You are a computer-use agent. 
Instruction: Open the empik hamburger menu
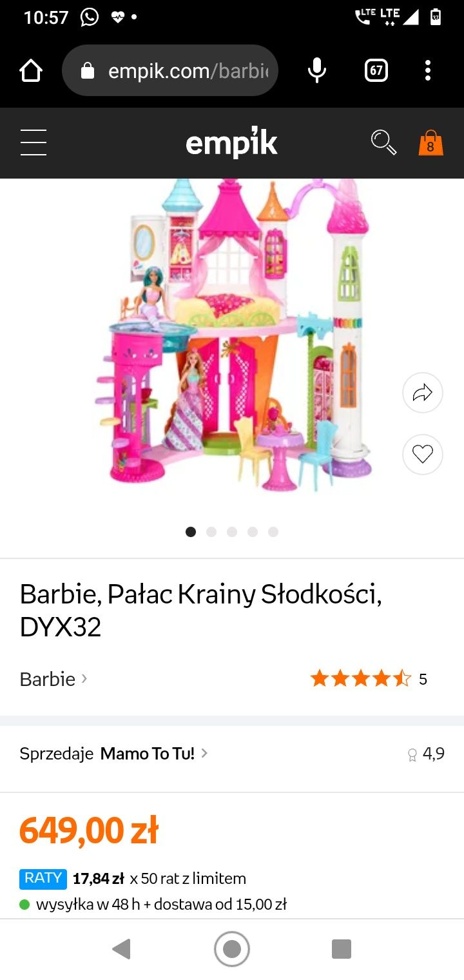pyautogui.click(x=33, y=142)
